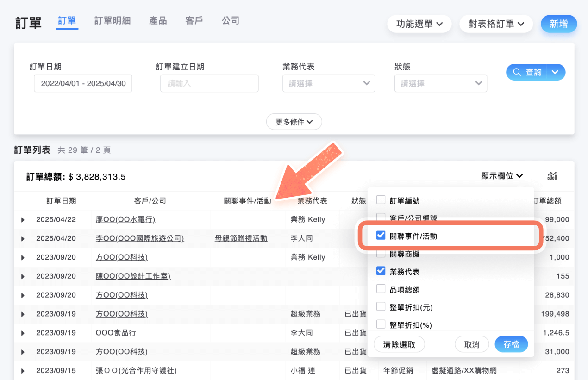Click 存檔 to save column settings

click(511, 344)
